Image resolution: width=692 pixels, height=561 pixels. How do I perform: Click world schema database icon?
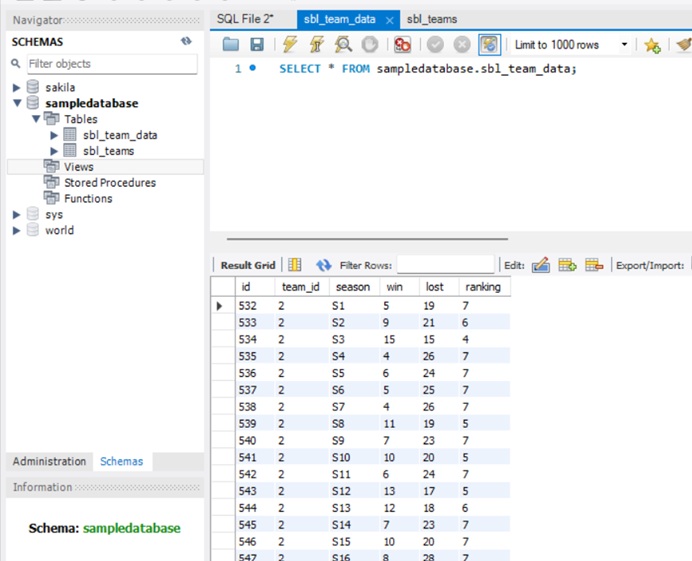pos(33,230)
